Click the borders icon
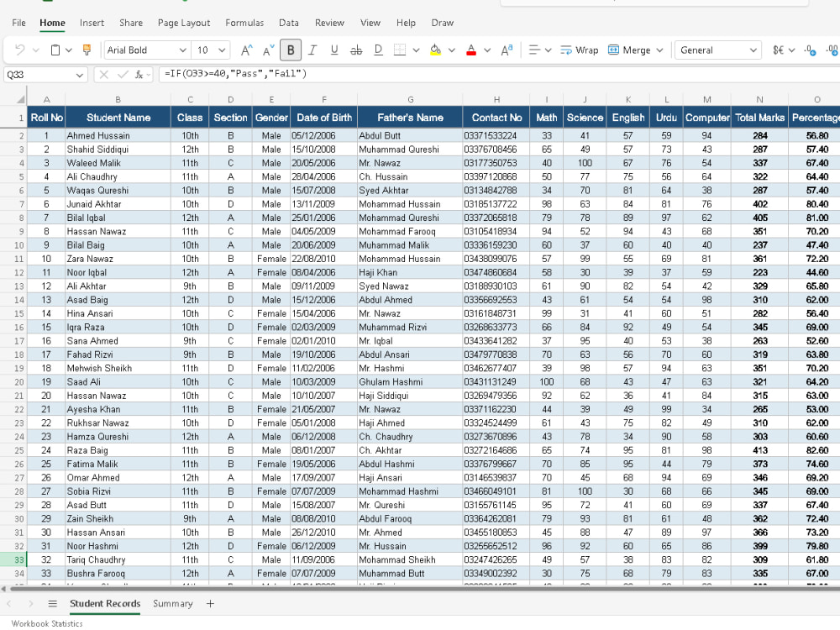The image size is (840, 630). 400,50
